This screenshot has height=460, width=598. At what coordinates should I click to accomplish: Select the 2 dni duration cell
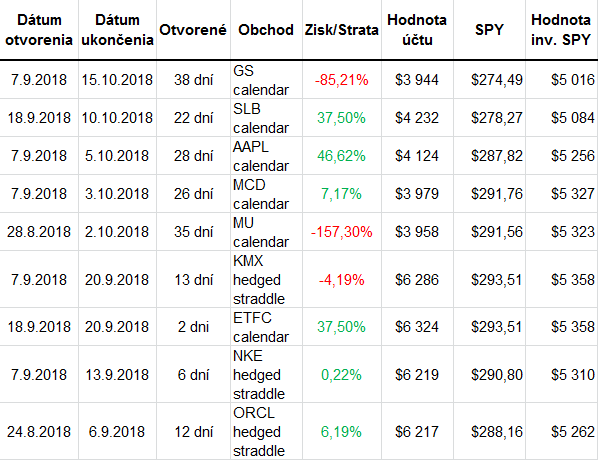click(193, 327)
